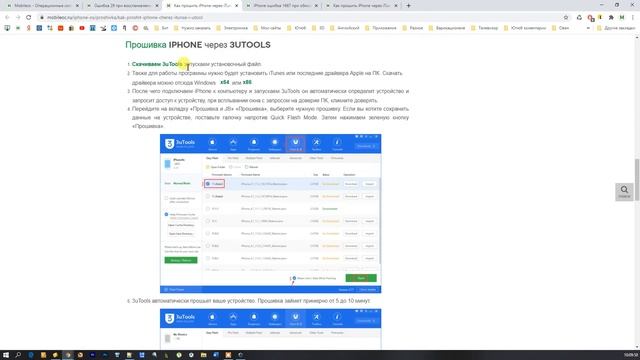640x360 pixels.
Task: Open the Мои сайты bookmarks folder
Action: tap(267, 28)
